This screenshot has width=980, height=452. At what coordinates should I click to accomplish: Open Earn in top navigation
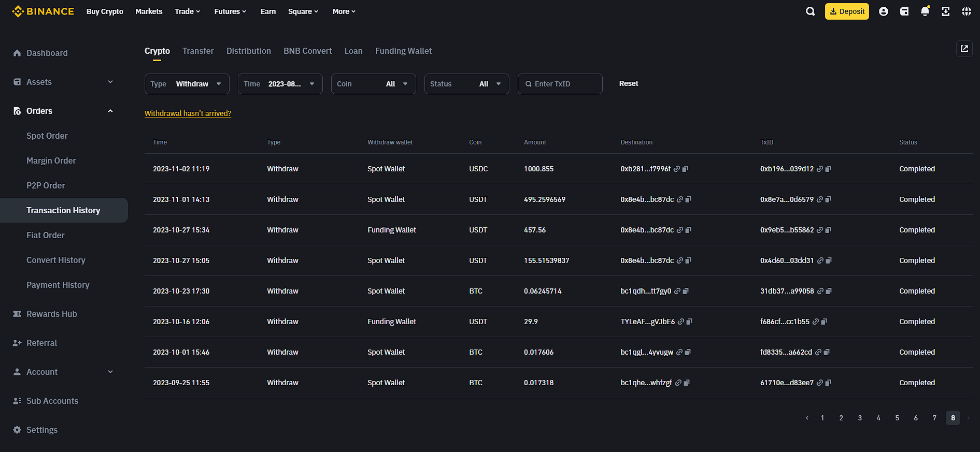click(268, 11)
